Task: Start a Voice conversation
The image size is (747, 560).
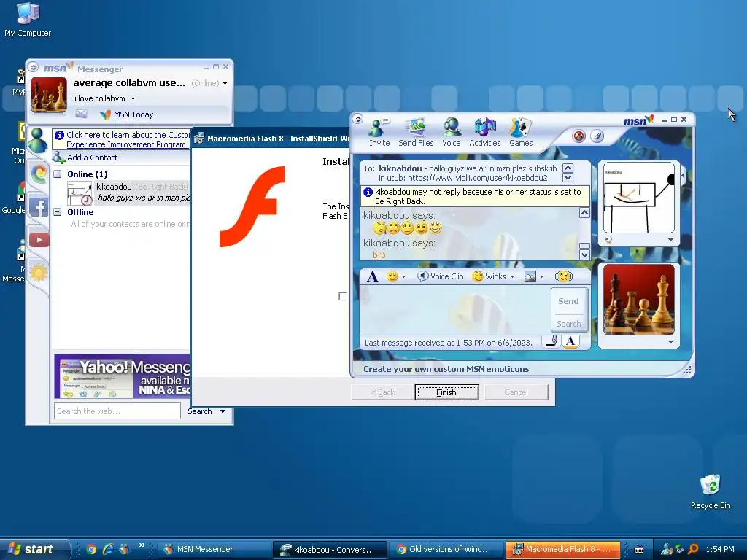Action: [x=451, y=133]
